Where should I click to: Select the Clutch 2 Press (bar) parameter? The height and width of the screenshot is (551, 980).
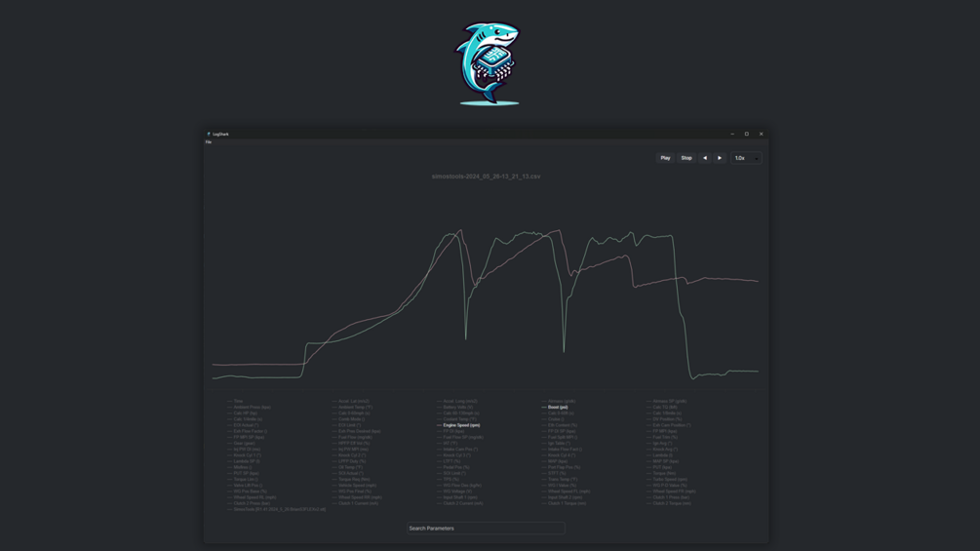[x=249, y=503]
